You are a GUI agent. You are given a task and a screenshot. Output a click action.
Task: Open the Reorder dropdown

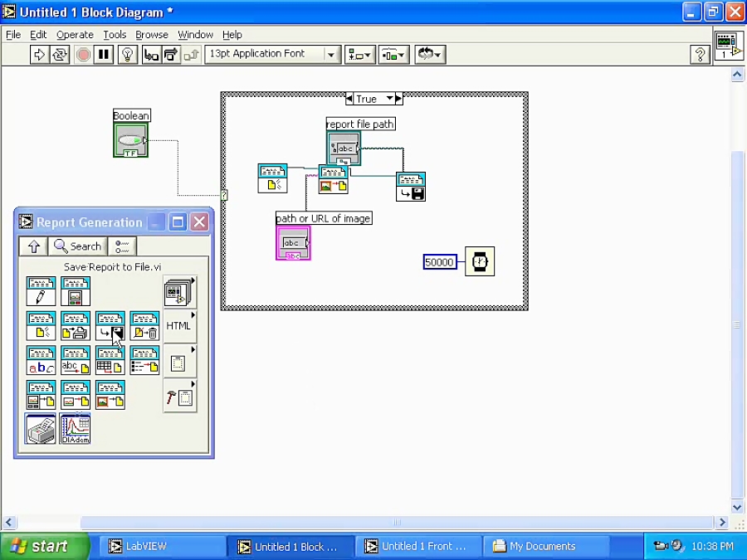[430, 55]
